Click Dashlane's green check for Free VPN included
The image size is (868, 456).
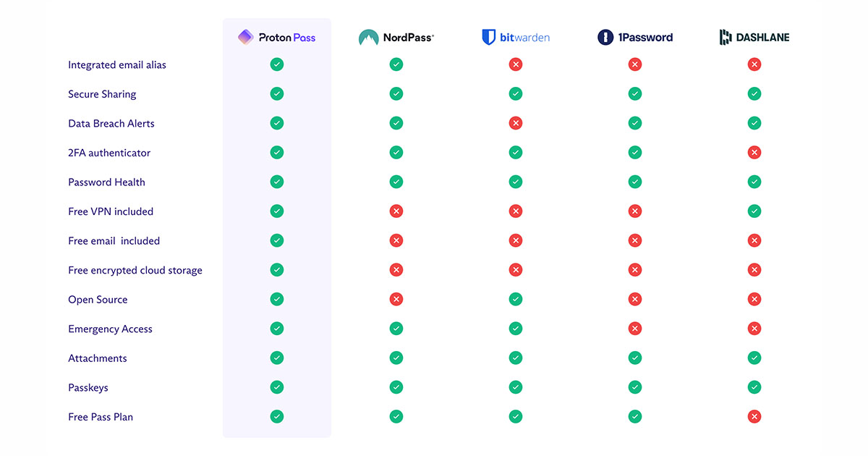tap(754, 211)
